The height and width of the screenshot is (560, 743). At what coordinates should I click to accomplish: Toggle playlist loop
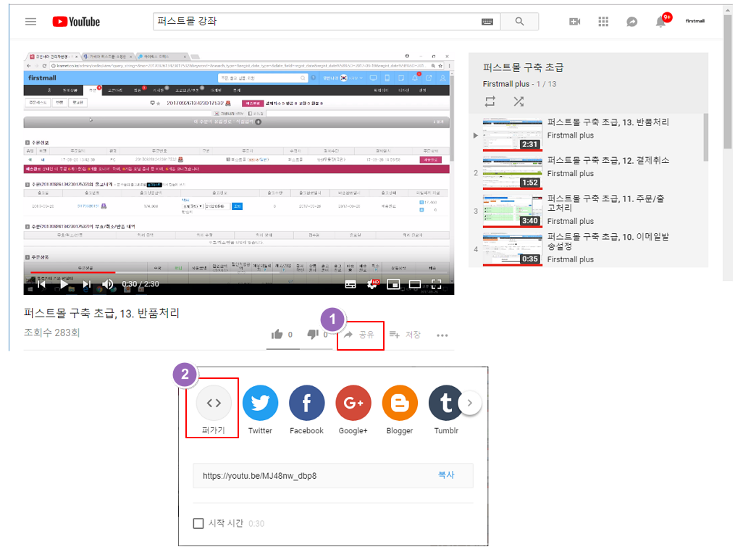coord(490,101)
